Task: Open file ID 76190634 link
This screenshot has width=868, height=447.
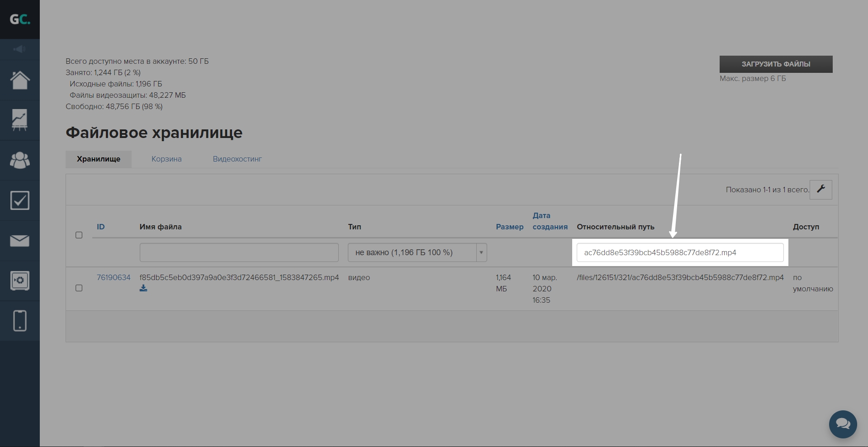Action: [114, 277]
